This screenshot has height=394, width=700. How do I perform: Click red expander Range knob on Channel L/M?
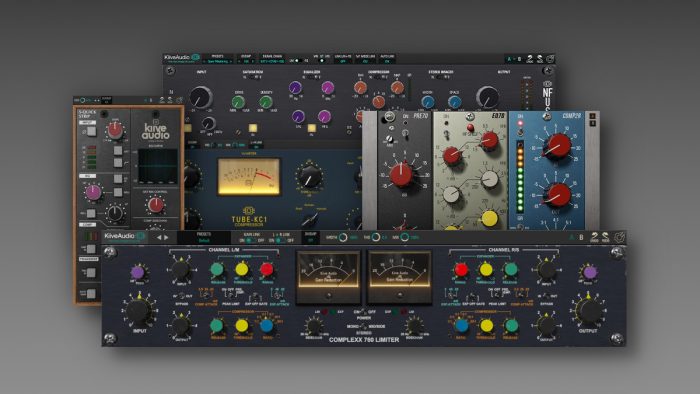tap(267, 269)
